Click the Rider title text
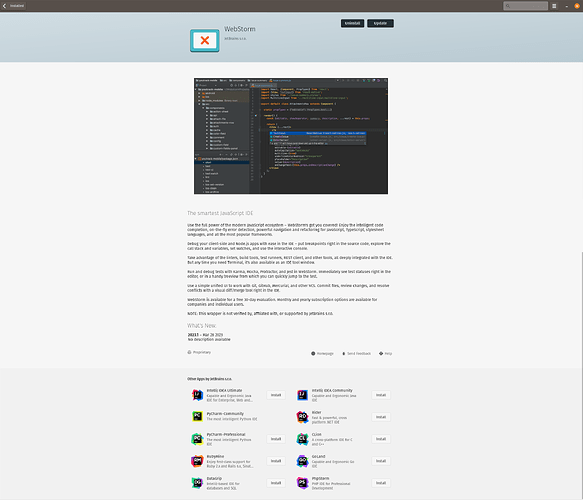583x500 pixels. coord(316,412)
